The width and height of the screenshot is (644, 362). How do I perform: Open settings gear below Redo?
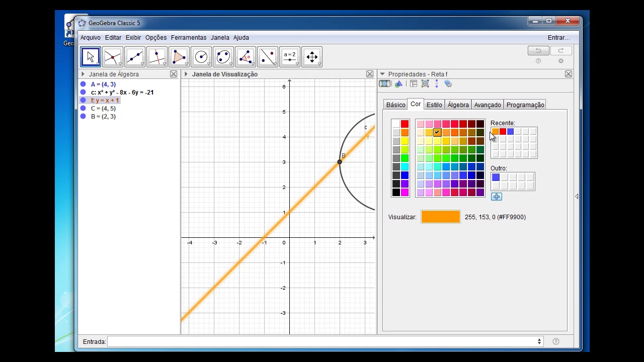[x=561, y=61]
